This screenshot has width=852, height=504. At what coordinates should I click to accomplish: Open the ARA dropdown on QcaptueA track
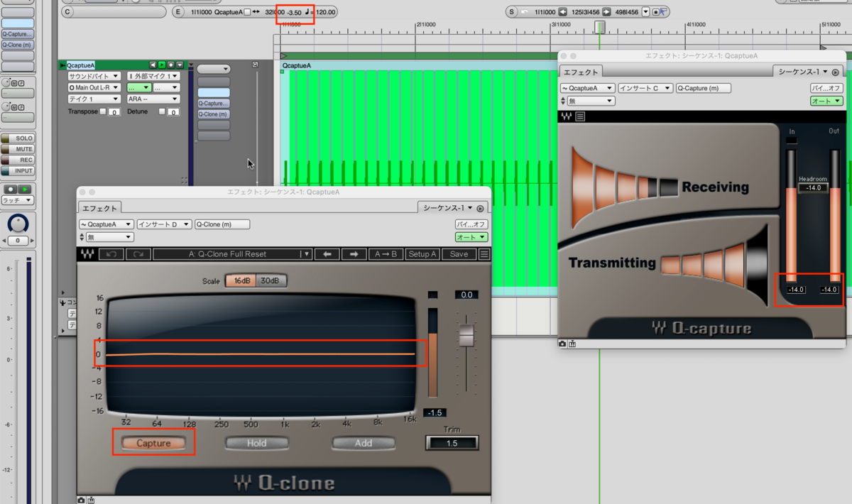[153, 99]
